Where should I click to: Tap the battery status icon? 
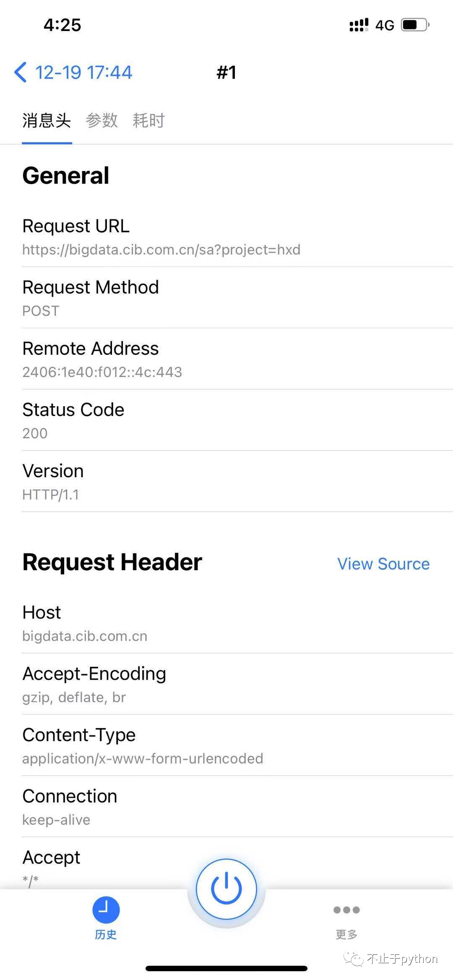point(415,25)
